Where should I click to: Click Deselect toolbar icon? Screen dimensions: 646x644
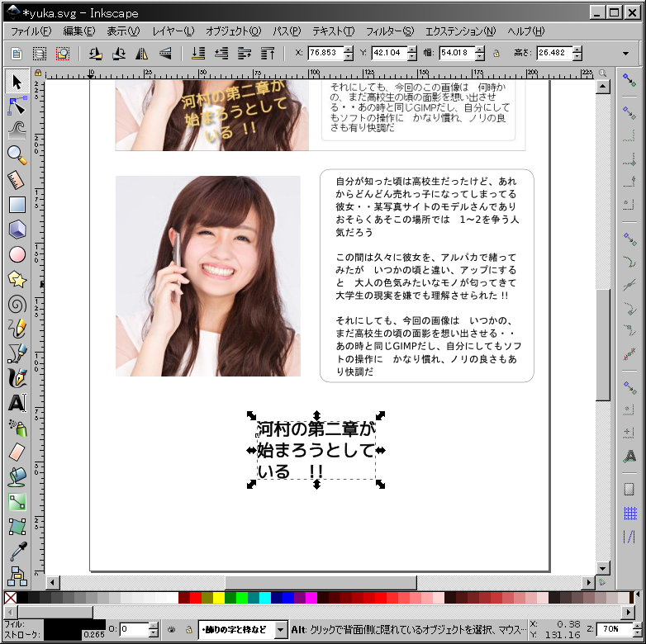tap(63, 53)
